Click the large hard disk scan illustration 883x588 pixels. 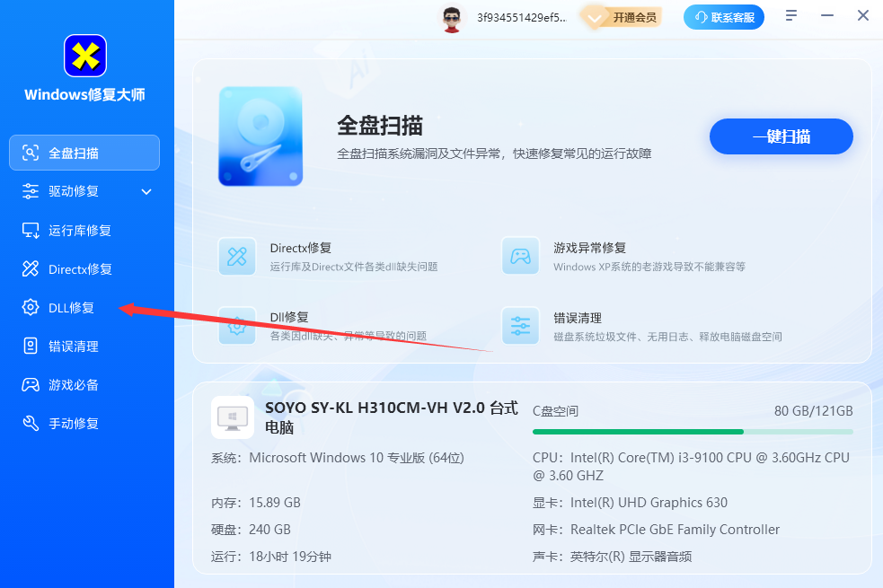coord(260,136)
